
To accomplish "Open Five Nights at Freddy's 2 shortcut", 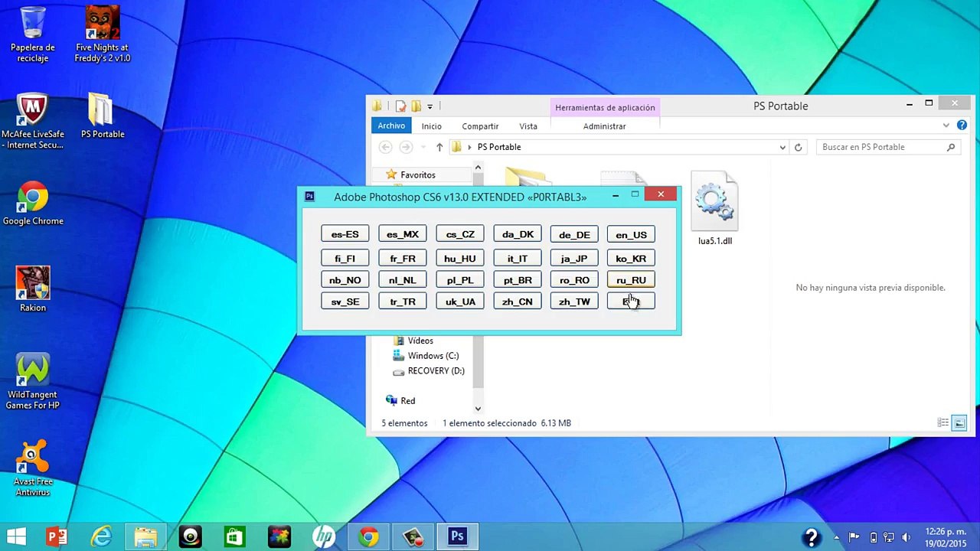I will click(102, 34).
